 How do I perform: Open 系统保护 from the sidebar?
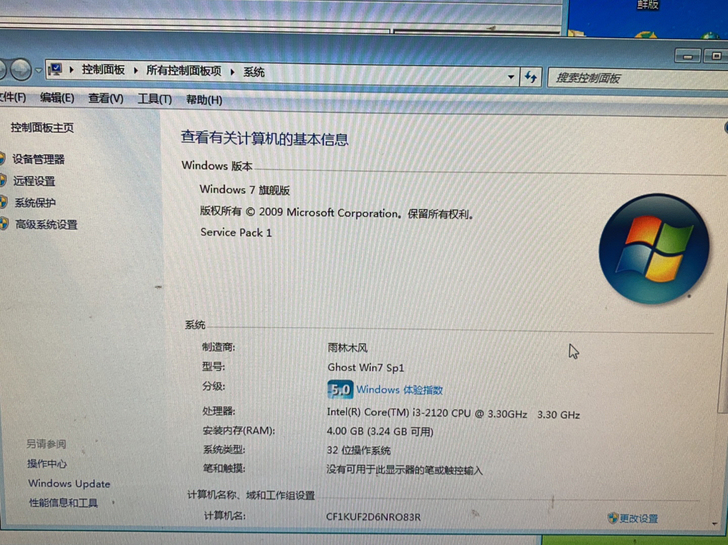coord(35,202)
